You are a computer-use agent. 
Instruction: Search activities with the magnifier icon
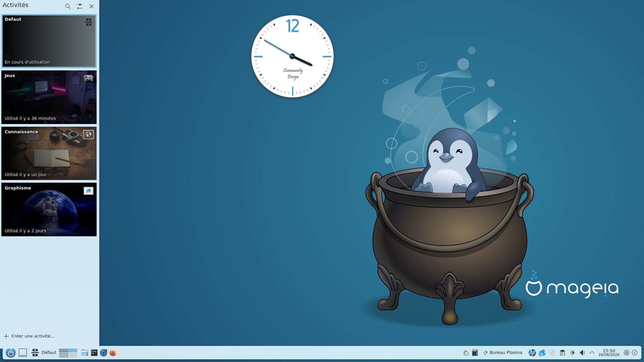pos(68,6)
